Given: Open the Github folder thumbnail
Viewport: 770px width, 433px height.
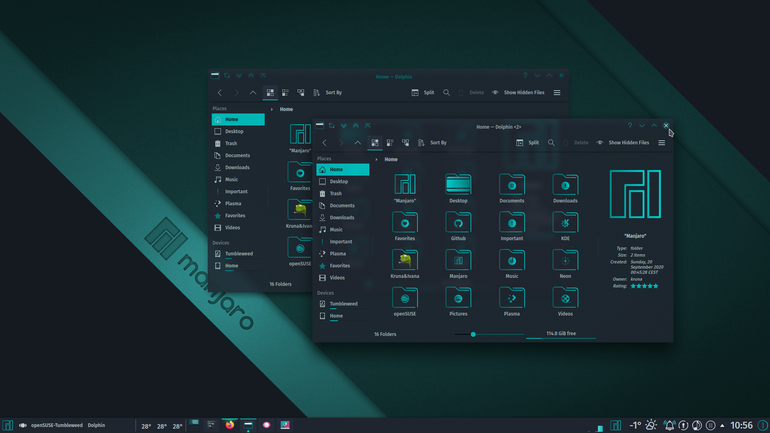Looking at the screenshot, I should [458, 226].
